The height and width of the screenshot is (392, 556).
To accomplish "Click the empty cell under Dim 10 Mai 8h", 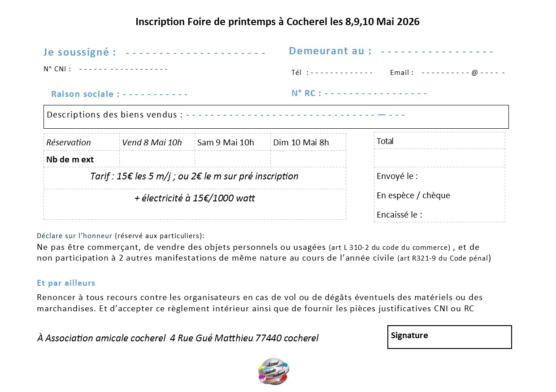I will pyautogui.click(x=308, y=159).
